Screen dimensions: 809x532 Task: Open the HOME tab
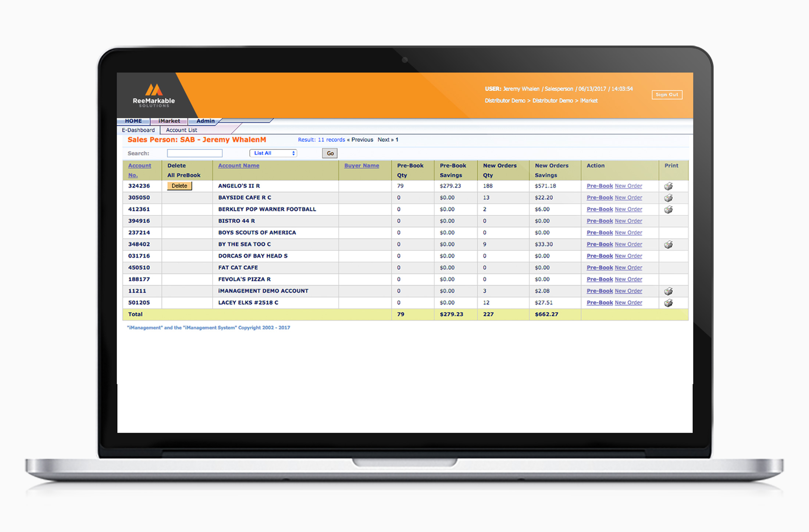coord(133,121)
